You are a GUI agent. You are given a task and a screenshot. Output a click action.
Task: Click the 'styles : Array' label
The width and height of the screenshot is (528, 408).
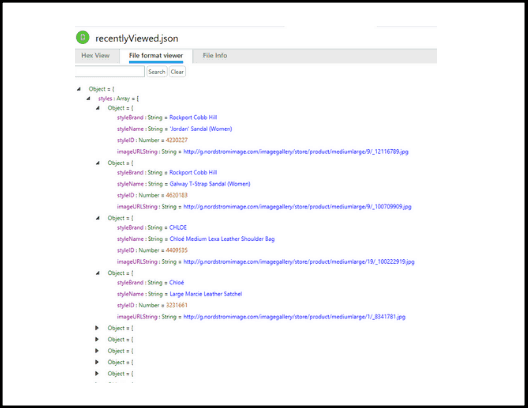(x=114, y=98)
